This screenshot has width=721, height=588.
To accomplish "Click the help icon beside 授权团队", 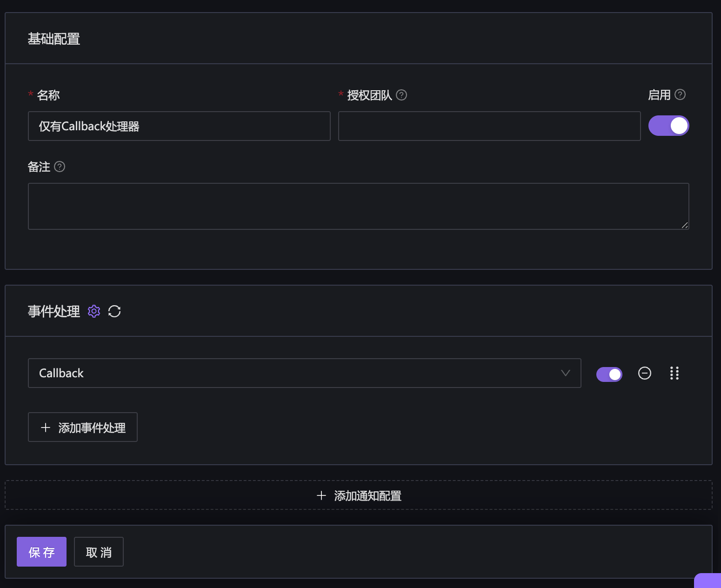I will 402,95.
